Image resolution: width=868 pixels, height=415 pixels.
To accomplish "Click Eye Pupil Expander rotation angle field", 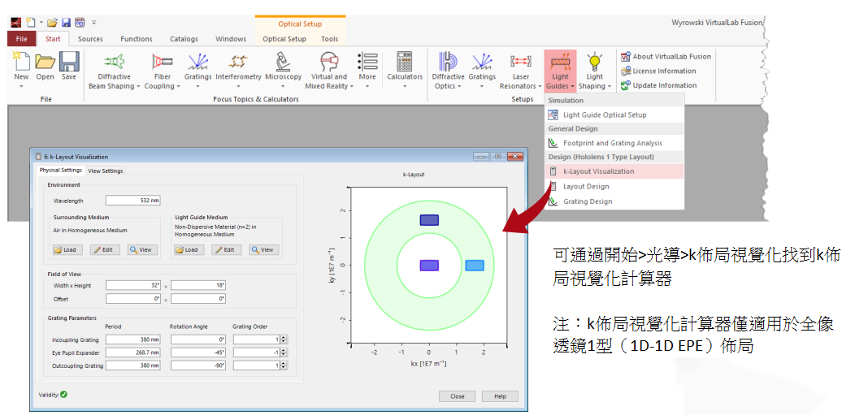I will [x=198, y=352].
